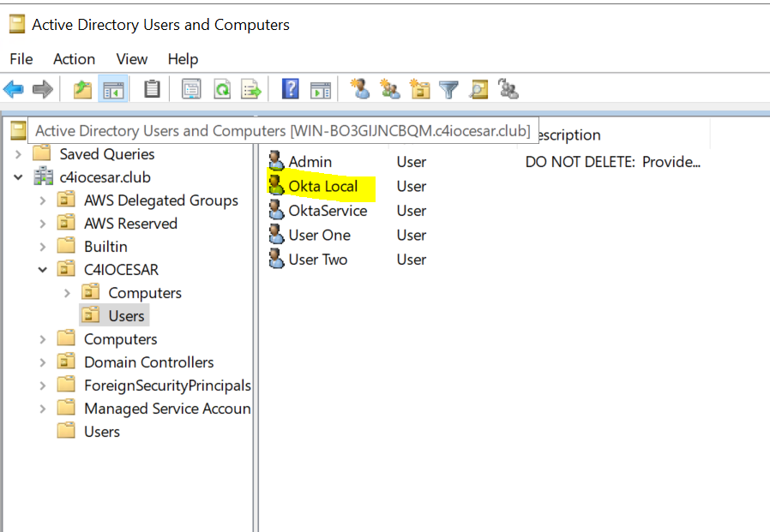Screen dimensions: 770x532
Task: Click the Type cell 'User' in Admin row
Action: pyautogui.click(x=412, y=161)
